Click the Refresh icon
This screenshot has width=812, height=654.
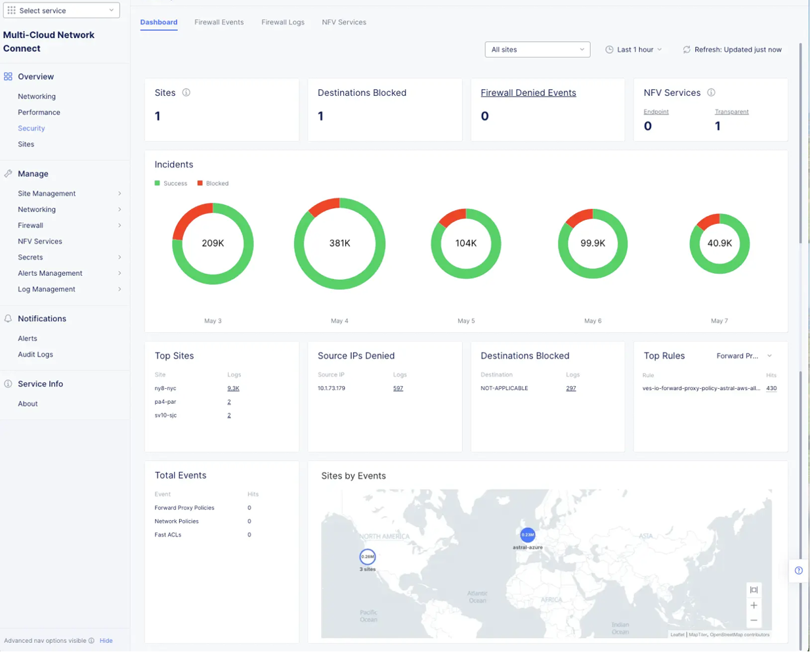coord(689,50)
